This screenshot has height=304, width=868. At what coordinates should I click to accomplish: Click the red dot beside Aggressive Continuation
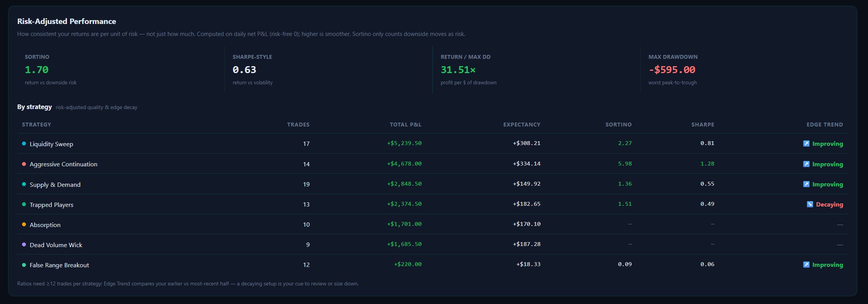point(24,164)
